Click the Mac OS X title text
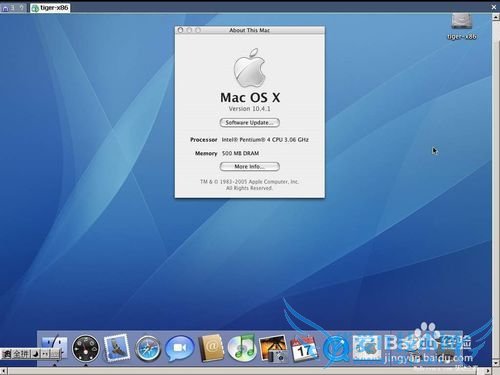Screen dimensions: 500x375 (x=250, y=97)
